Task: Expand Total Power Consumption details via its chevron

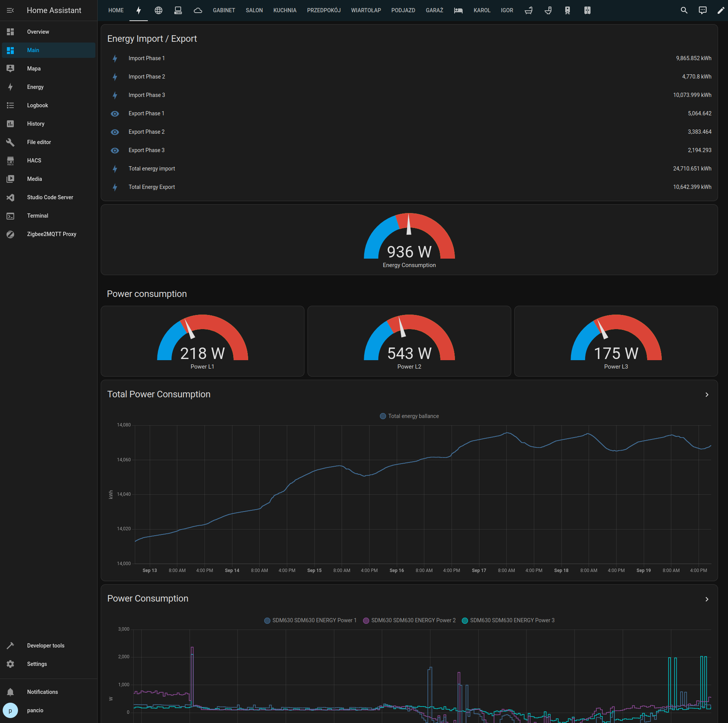Action: click(x=707, y=394)
